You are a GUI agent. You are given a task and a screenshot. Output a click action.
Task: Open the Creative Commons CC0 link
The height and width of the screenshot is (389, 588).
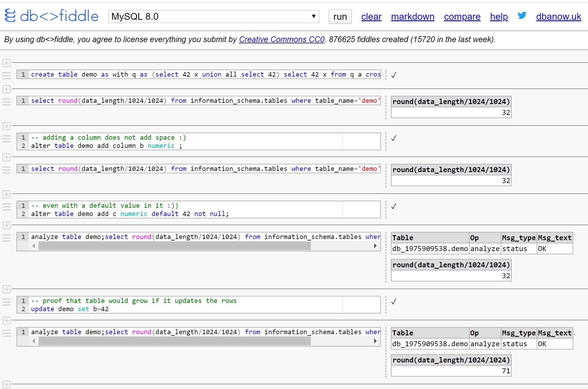[282, 39]
